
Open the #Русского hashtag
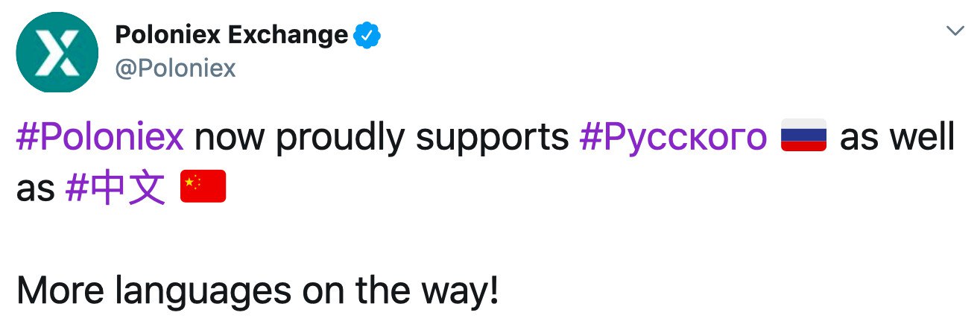[x=672, y=138]
